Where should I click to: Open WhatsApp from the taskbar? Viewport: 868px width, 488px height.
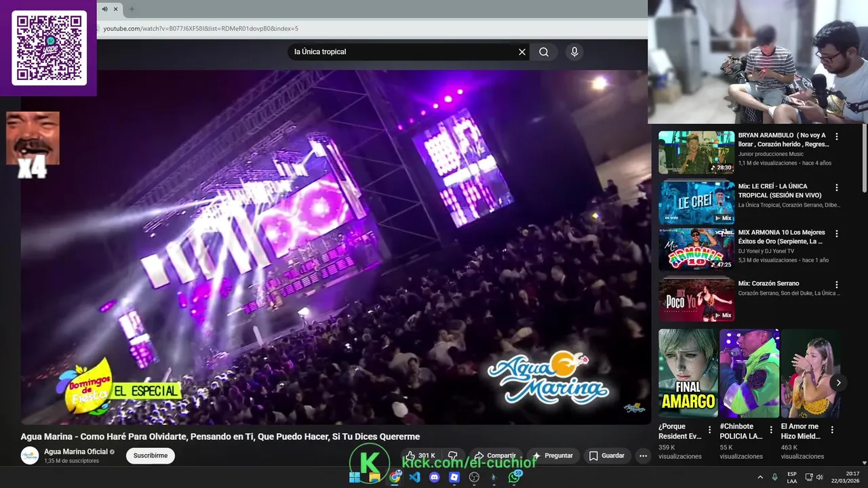514,477
